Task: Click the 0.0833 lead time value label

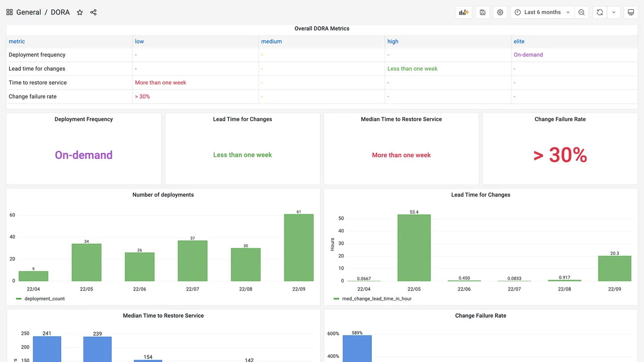Action: tap(514, 279)
